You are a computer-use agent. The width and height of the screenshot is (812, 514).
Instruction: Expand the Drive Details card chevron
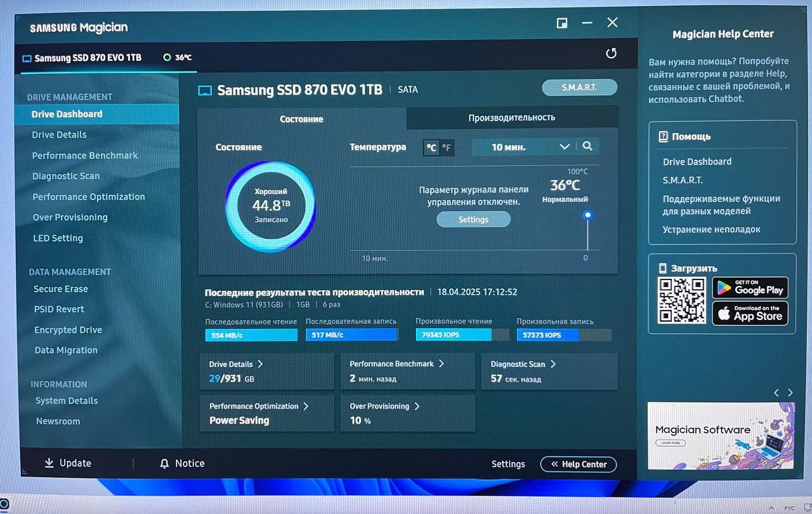[x=260, y=364]
